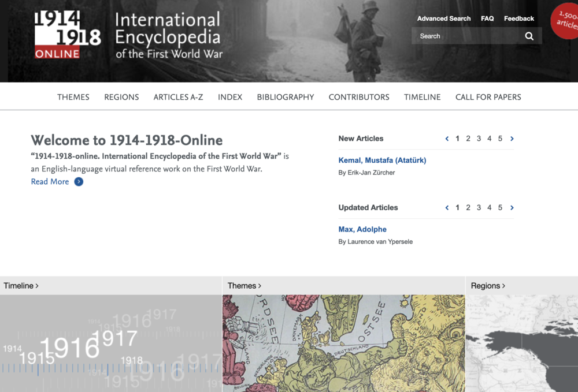
Task: Open CALL FOR PAPERS page
Action: (488, 97)
